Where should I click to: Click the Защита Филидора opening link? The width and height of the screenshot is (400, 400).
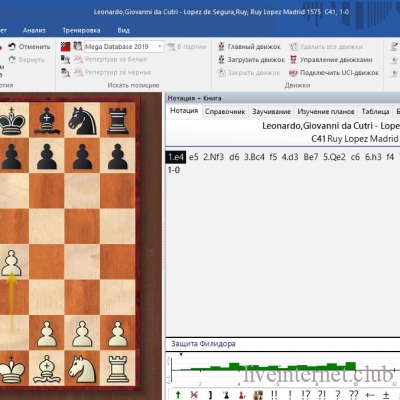click(x=203, y=344)
